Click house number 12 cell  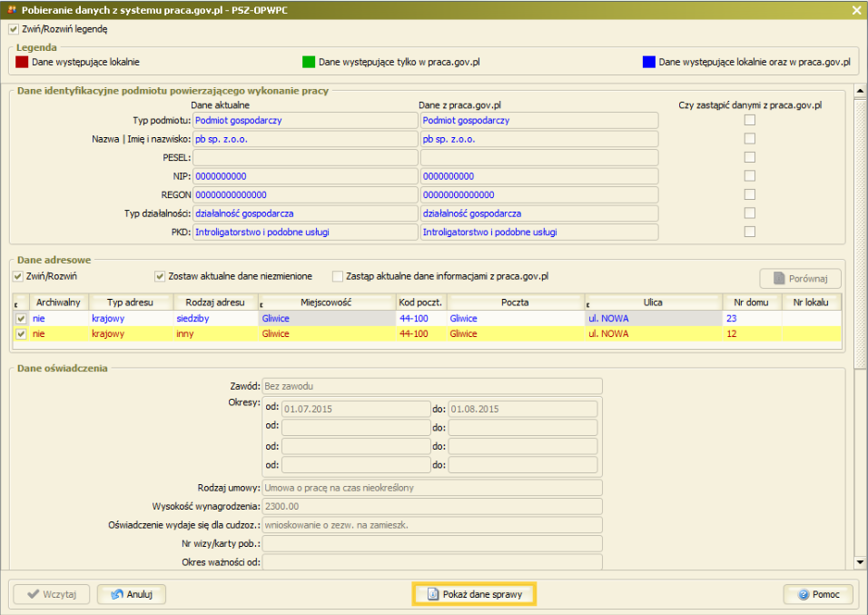(x=752, y=334)
